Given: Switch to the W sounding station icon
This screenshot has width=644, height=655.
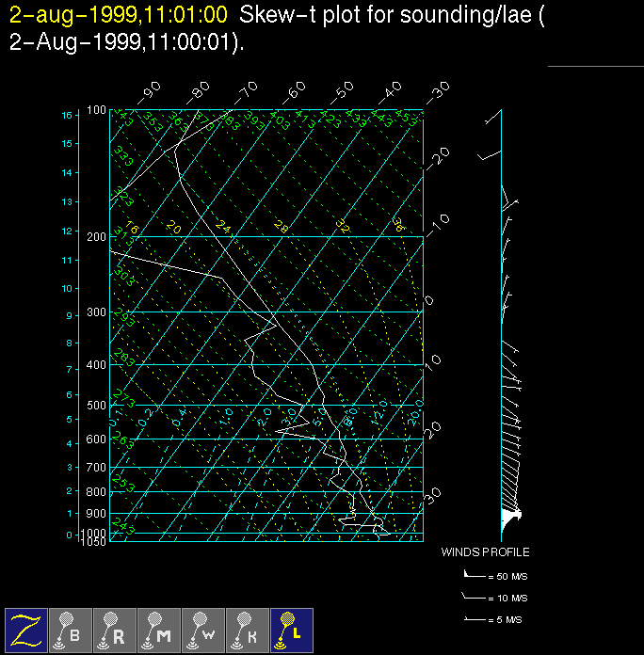Looking at the screenshot, I should [x=202, y=629].
